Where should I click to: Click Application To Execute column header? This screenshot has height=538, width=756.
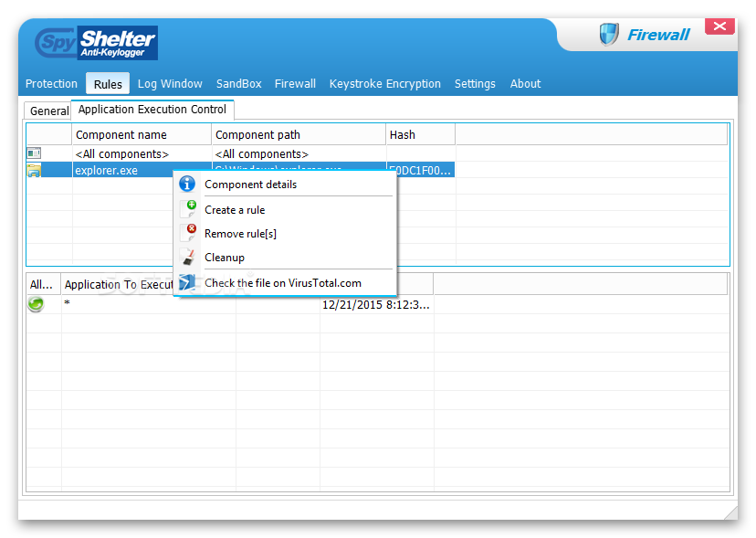click(x=118, y=284)
